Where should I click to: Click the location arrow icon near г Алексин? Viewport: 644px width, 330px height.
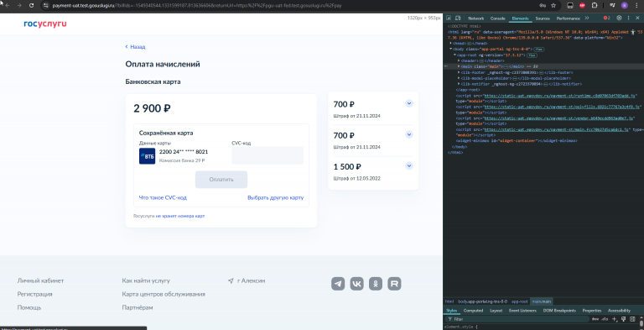click(x=231, y=280)
